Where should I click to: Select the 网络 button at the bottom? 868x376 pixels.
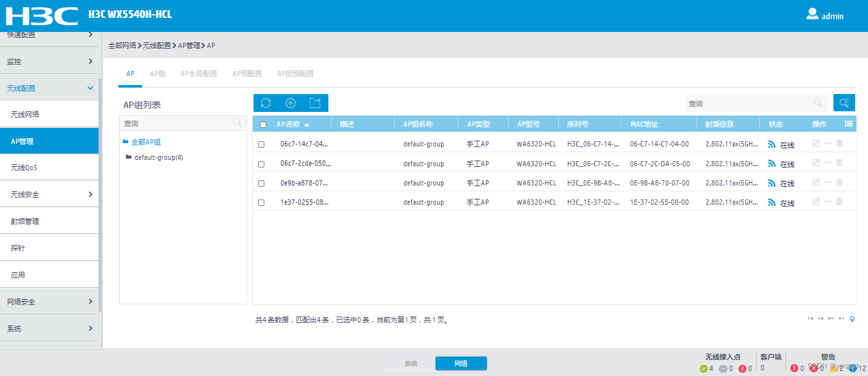[460, 363]
